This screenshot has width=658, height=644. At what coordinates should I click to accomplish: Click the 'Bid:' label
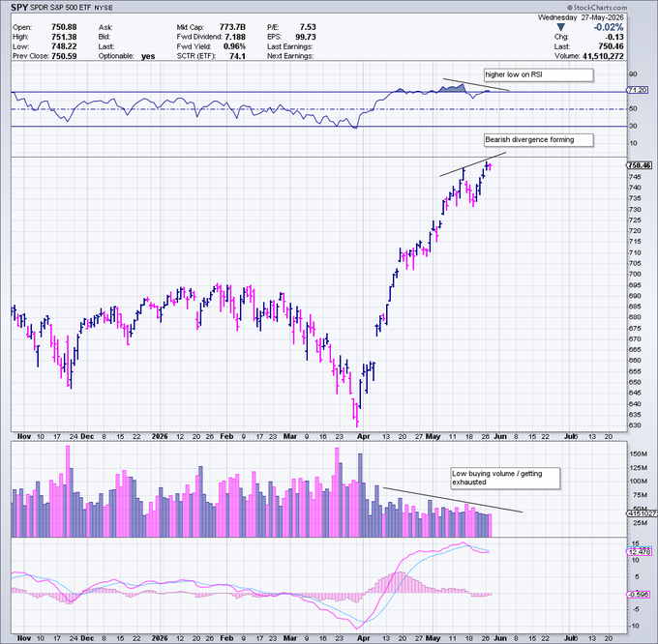coord(105,37)
